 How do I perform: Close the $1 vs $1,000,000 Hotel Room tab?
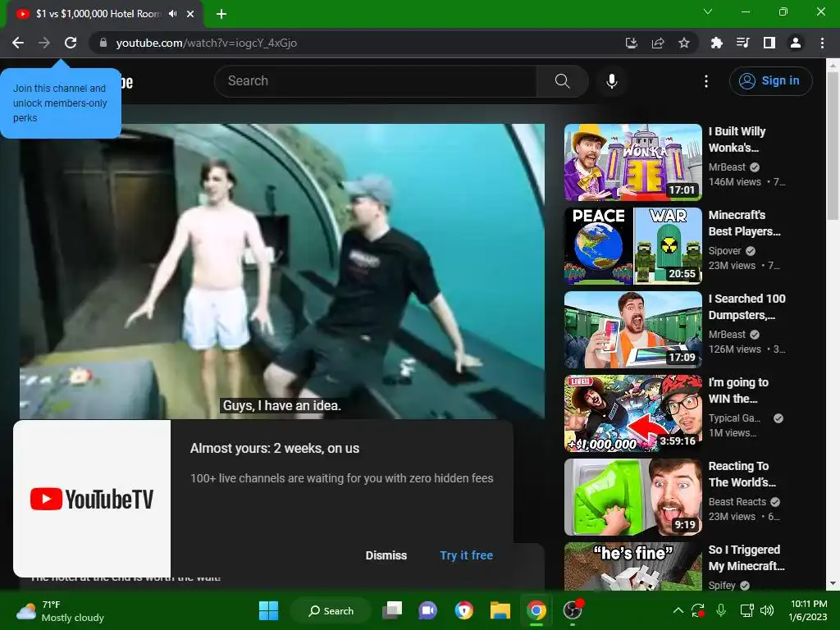coord(190,14)
